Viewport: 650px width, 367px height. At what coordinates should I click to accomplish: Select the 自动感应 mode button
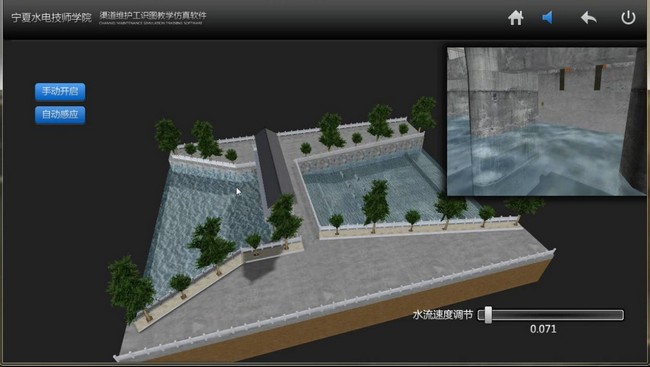[x=60, y=115]
